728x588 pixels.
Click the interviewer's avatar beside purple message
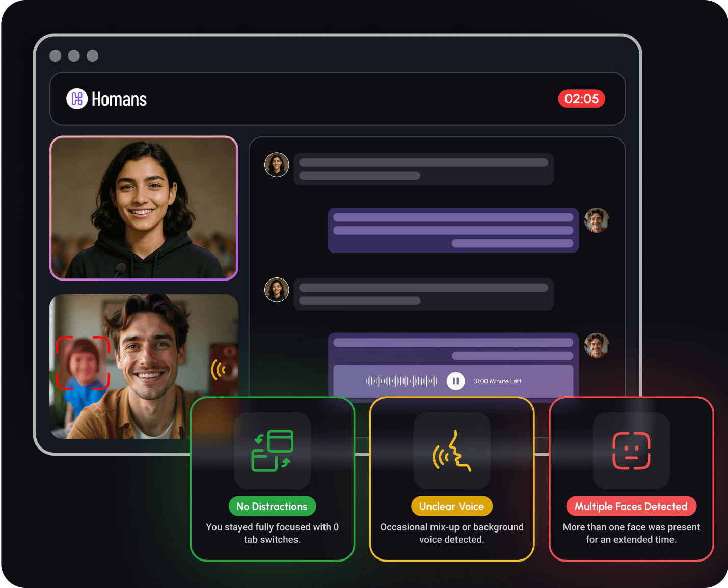(597, 220)
